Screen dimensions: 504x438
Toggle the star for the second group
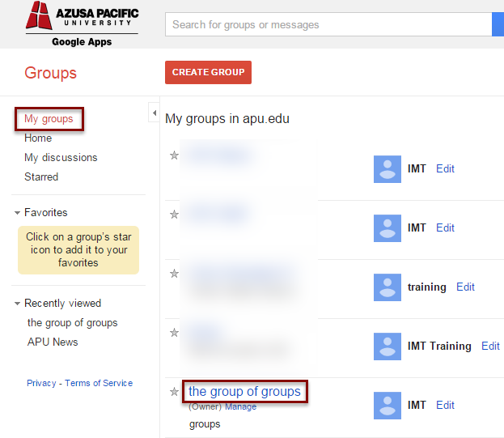tap(174, 215)
